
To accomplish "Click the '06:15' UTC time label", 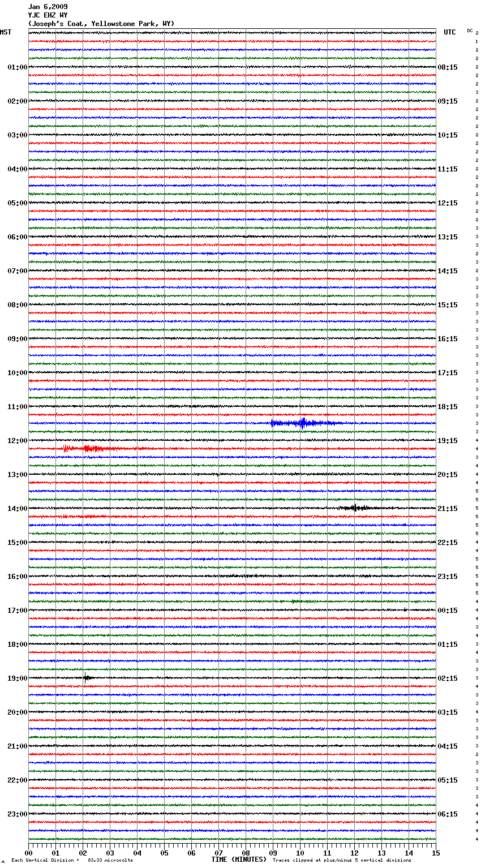I will 448,814.
